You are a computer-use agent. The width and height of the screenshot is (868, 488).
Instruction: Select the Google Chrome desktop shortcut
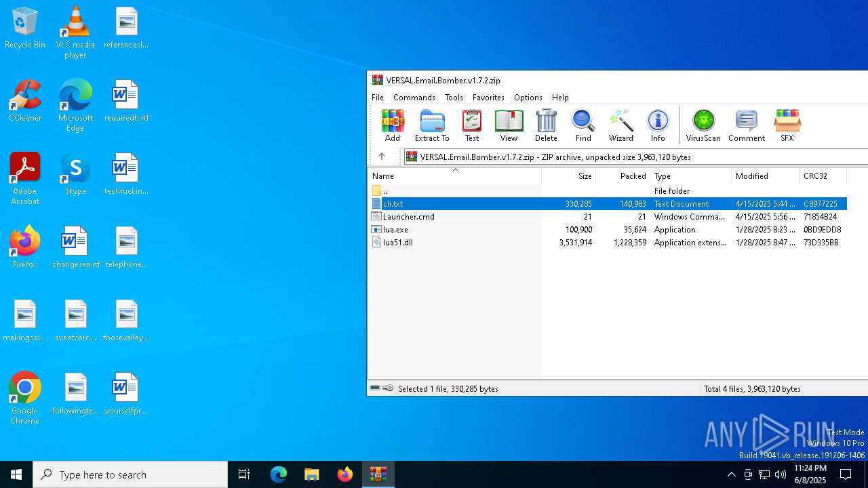click(x=25, y=399)
